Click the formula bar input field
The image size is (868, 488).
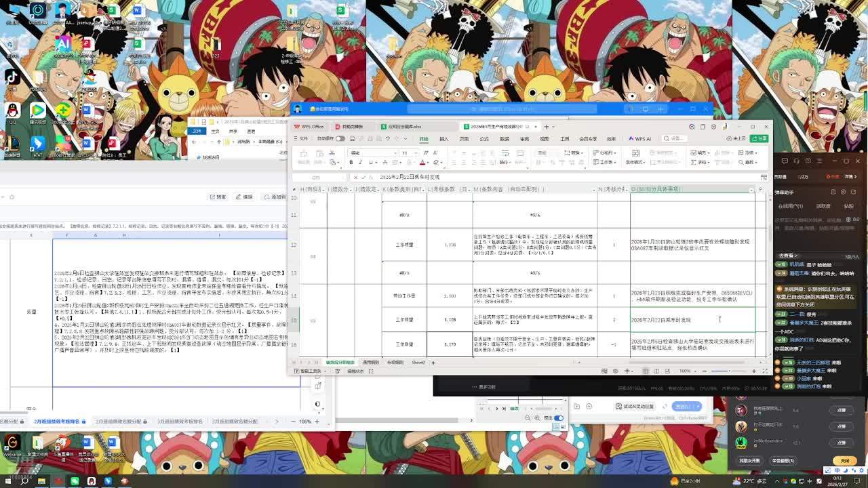click(x=542, y=177)
